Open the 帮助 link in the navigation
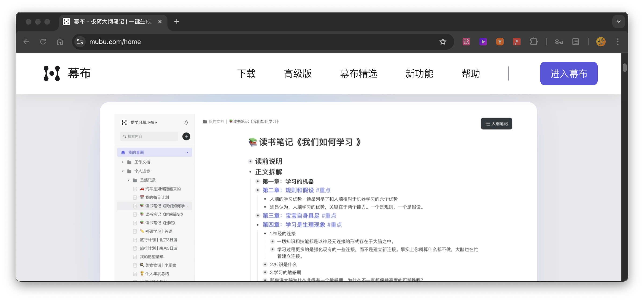The image size is (644, 301). pyautogui.click(x=471, y=73)
